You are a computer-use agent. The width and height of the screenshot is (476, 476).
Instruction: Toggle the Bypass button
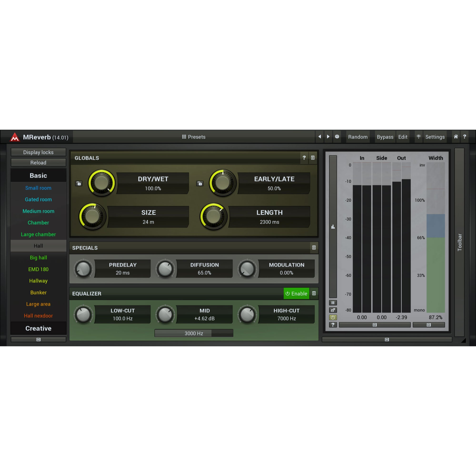click(385, 137)
